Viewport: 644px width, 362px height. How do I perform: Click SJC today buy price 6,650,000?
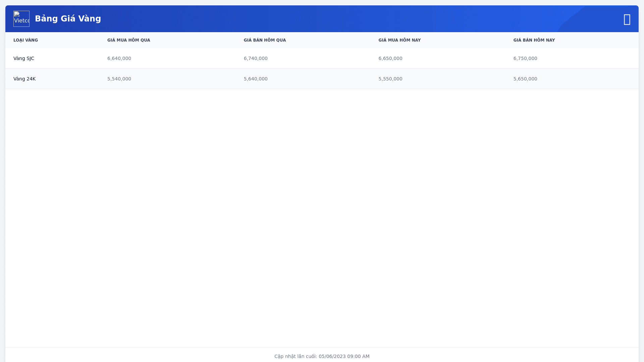tap(390, 58)
